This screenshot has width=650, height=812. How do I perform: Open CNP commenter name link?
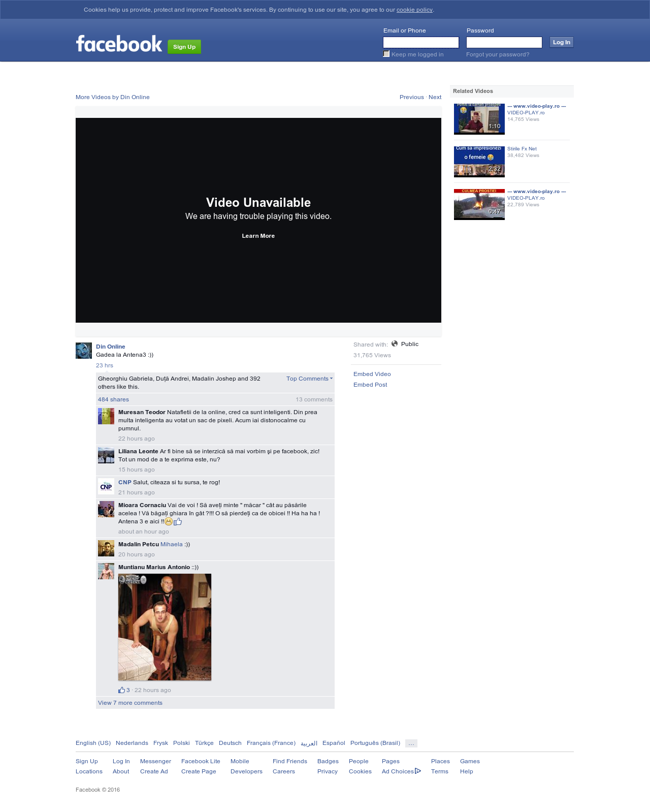[x=125, y=482]
